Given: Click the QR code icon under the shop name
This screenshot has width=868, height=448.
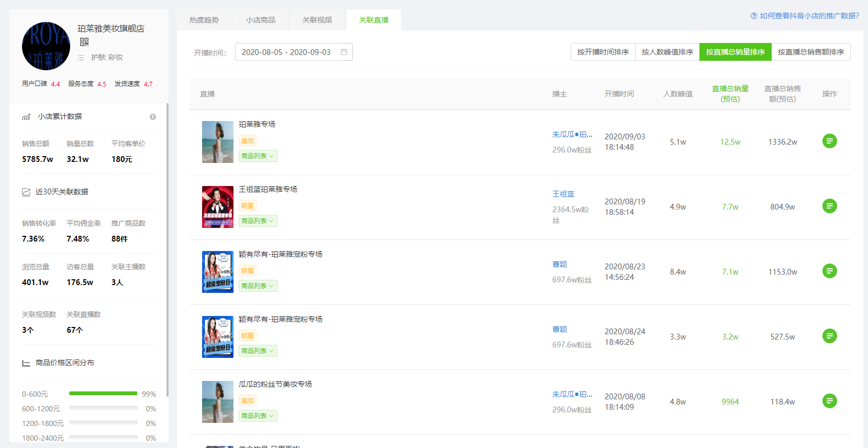Looking at the screenshot, I should tap(84, 42).
